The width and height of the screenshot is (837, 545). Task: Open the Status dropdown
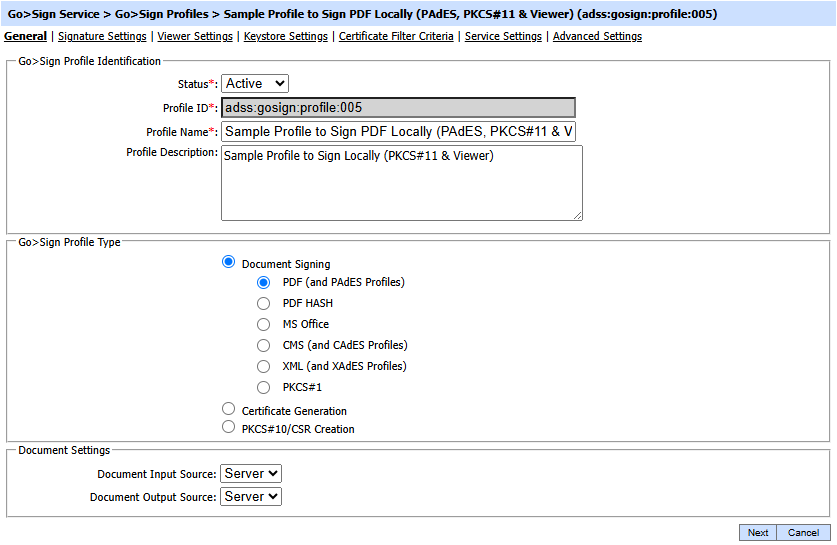point(254,84)
